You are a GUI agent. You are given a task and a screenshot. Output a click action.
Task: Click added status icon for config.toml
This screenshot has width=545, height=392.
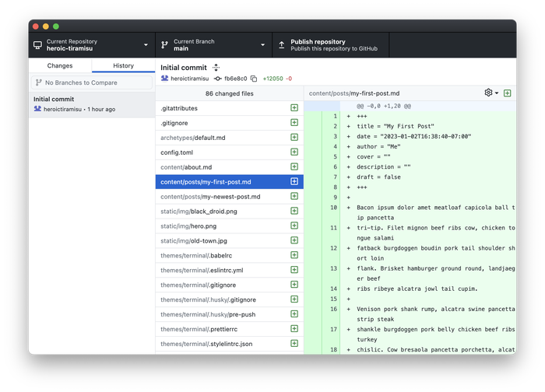294,152
